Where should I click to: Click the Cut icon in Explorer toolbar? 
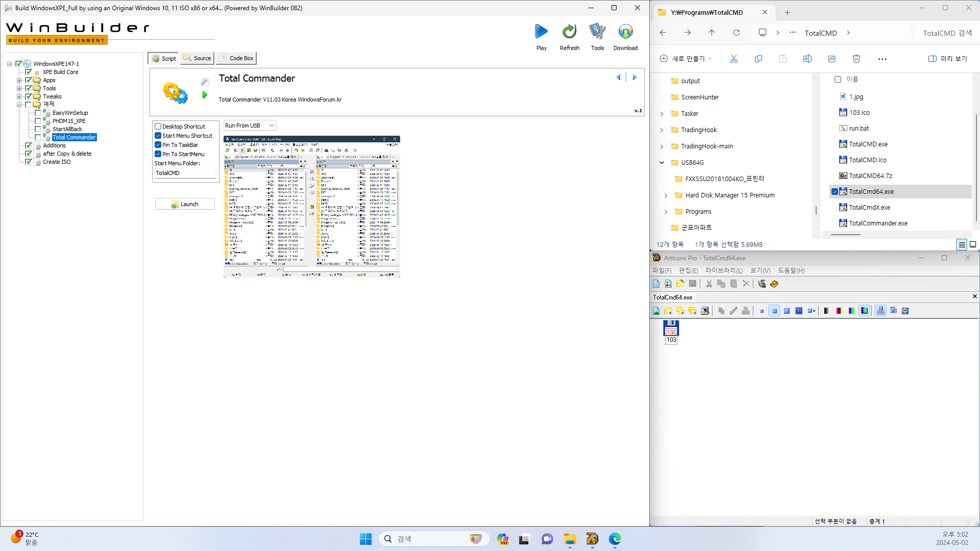734,59
